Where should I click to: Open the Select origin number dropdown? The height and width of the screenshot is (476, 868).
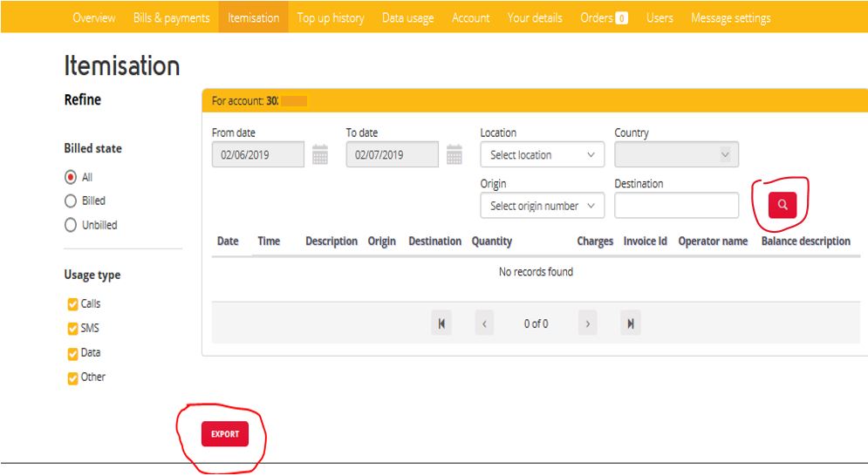(x=542, y=206)
